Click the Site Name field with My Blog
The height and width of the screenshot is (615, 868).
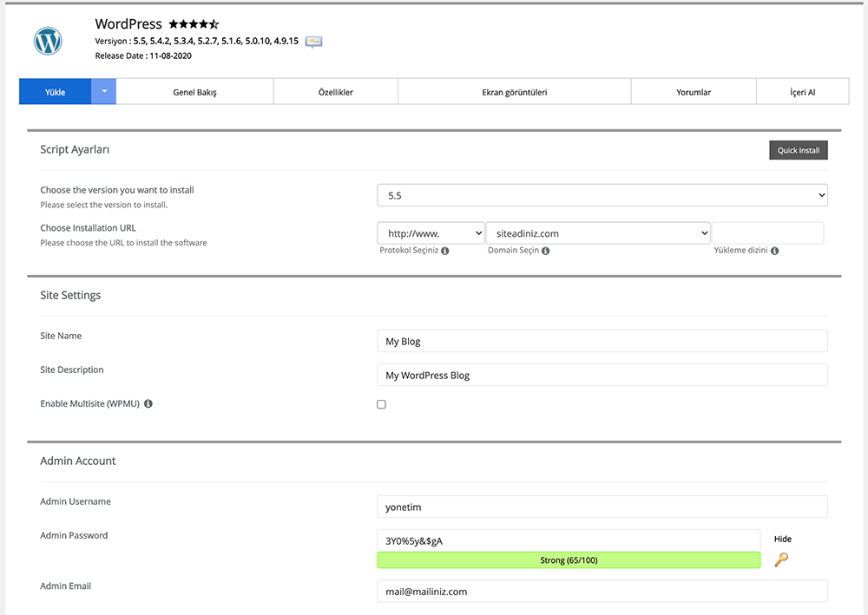pos(602,341)
